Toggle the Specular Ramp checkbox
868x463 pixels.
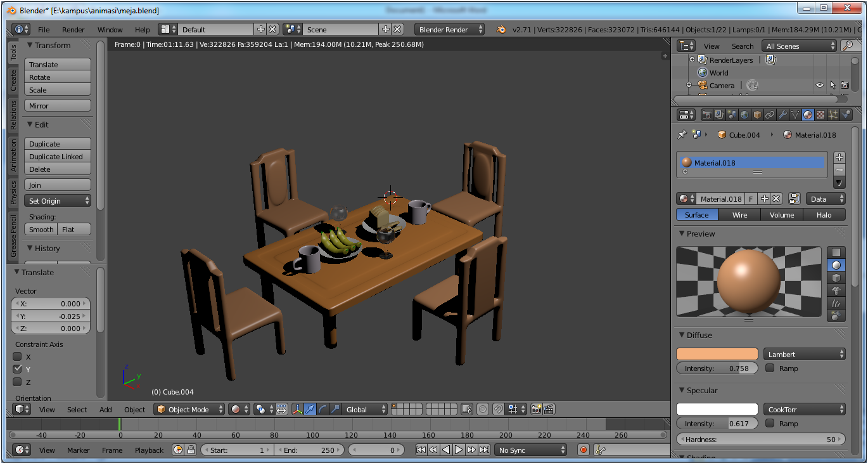(770, 423)
